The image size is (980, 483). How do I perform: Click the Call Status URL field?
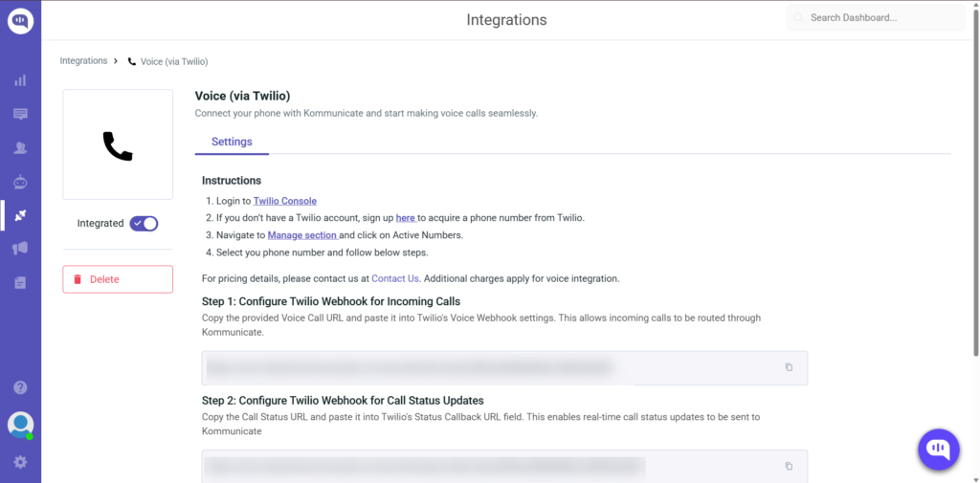click(504, 466)
